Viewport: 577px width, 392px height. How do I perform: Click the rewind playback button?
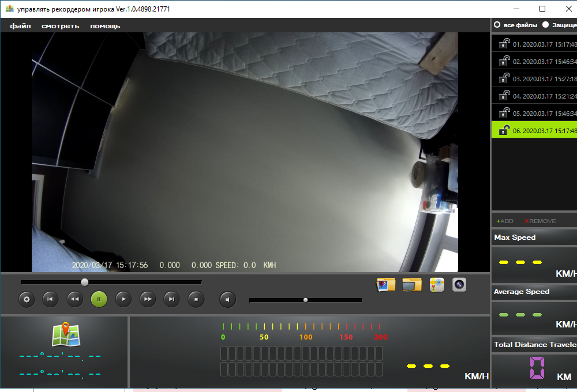click(74, 299)
